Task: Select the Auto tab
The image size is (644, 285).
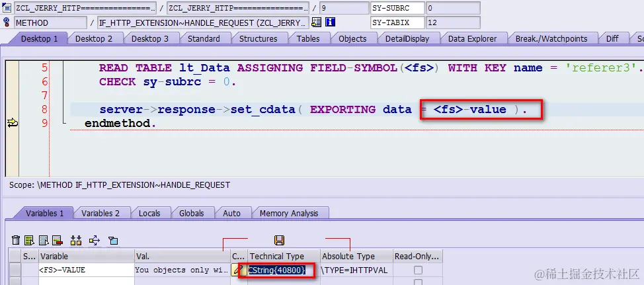Action: coord(231,213)
